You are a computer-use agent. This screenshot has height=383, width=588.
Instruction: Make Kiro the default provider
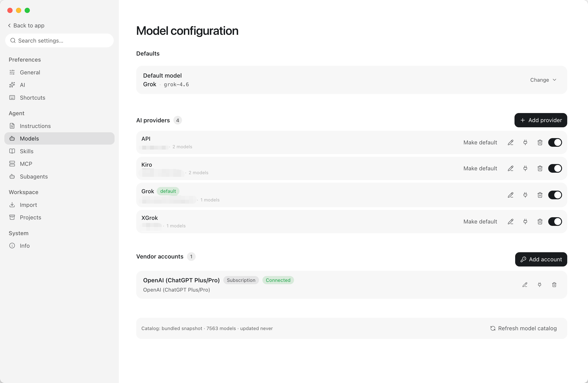[480, 169]
